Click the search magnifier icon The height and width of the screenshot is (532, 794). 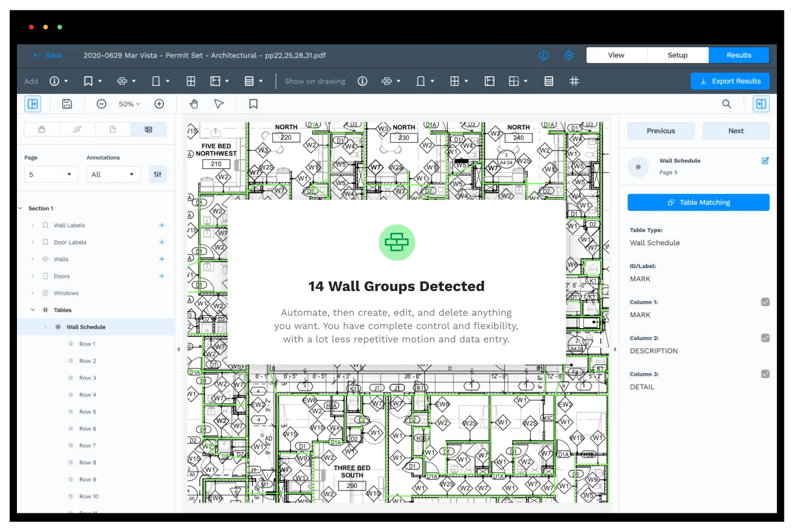[726, 103]
